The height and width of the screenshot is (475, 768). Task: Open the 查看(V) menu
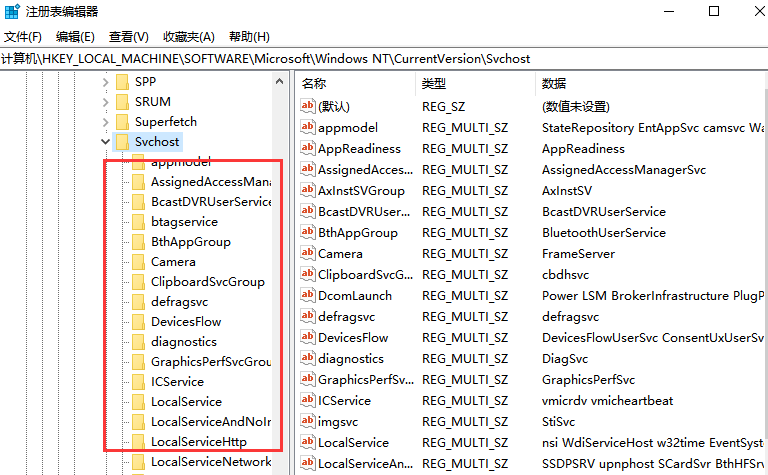coord(128,37)
